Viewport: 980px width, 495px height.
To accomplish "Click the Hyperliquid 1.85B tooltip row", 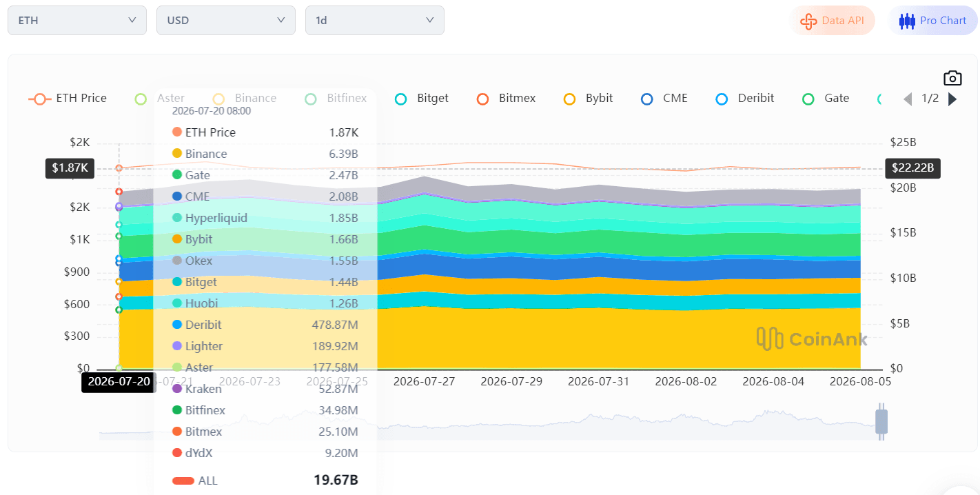I will 265,218.
